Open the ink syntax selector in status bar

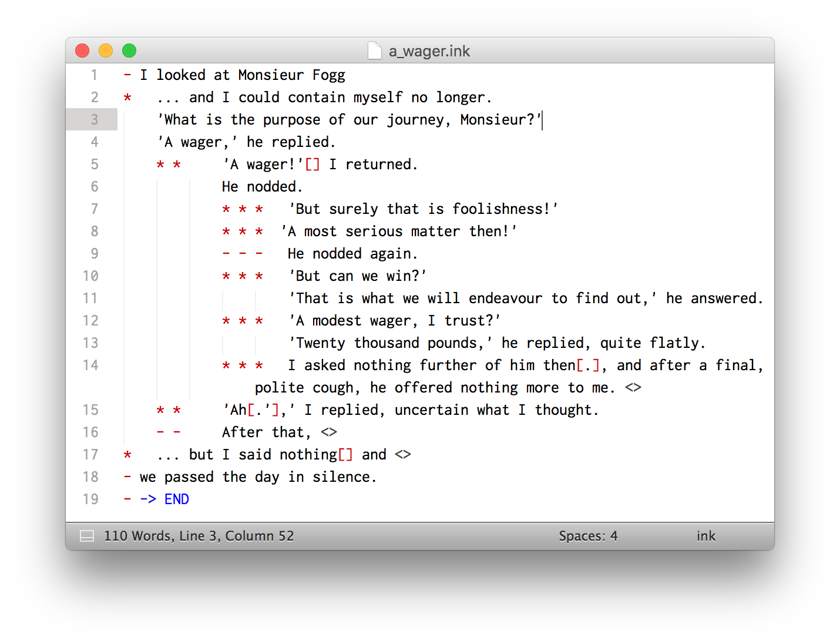coord(705,536)
